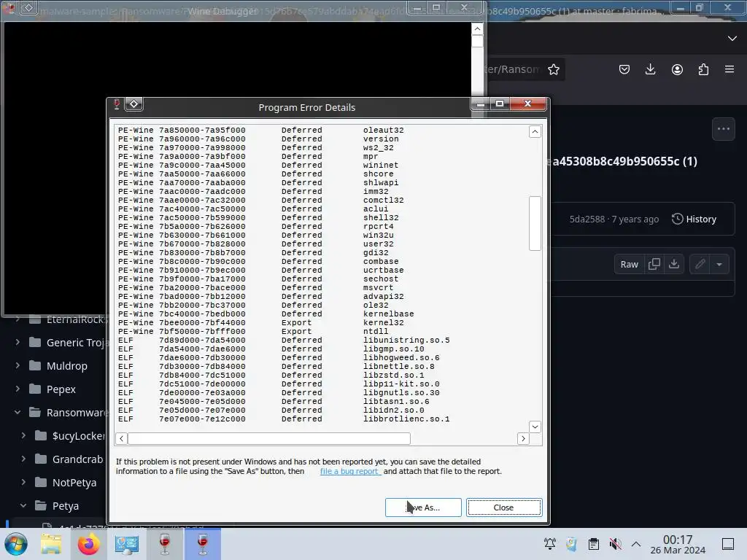
Task: Copy raw file contents icon
Action: coord(654,264)
